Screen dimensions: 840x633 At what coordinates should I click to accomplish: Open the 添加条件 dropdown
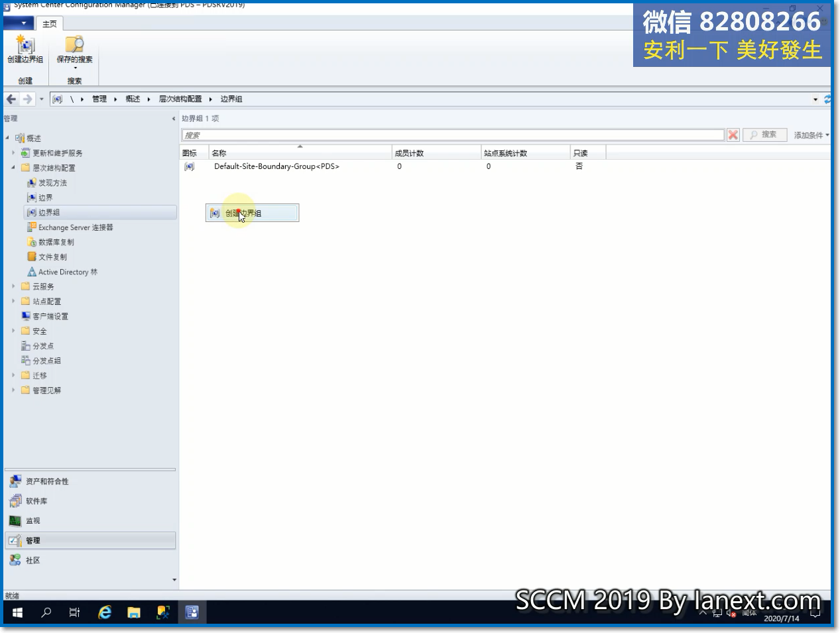point(811,135)
